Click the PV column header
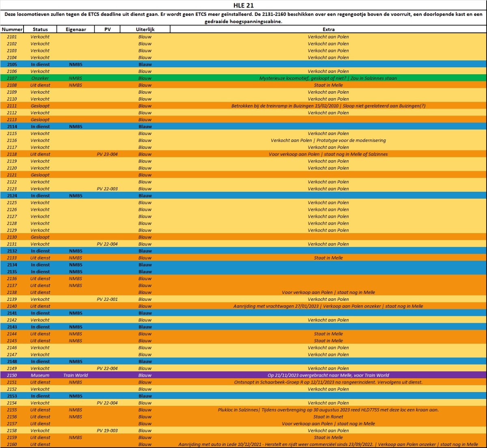 coord(108,29)
